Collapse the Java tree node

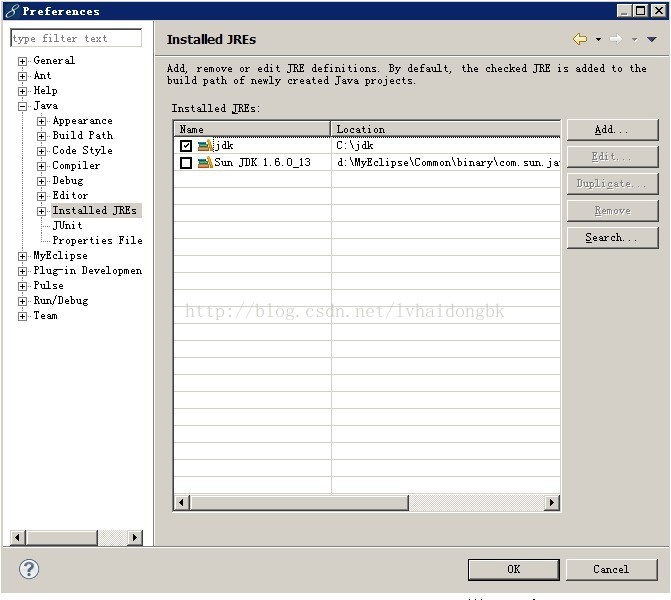[x=22, y=106]
